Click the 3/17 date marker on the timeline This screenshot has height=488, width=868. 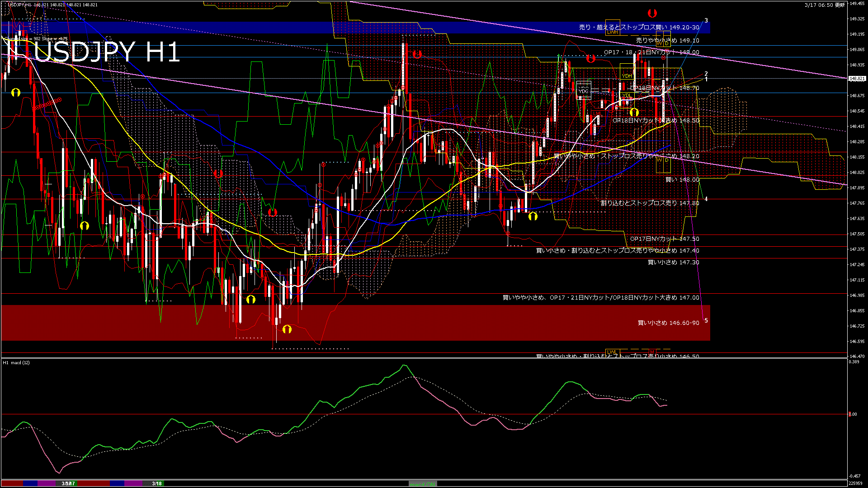[x=68, y=483]
